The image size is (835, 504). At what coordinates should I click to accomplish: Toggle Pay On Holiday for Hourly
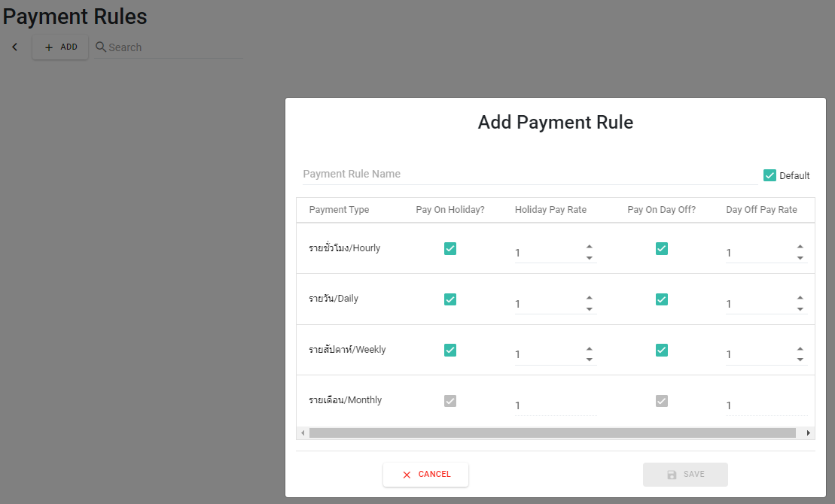point(450,248)
